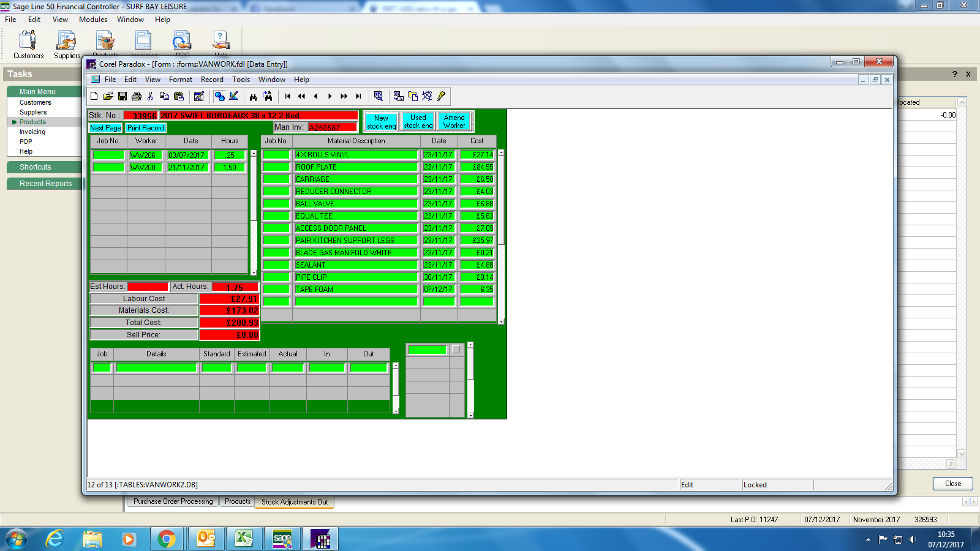Click the Sage Invoicing document icon

click(143, 42)
